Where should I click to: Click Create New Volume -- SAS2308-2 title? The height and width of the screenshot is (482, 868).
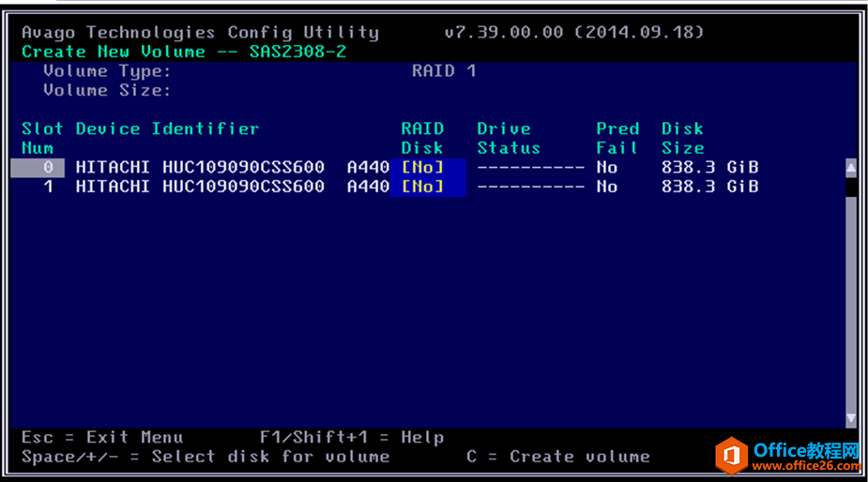pyautogui.click(x=184, y=52)
